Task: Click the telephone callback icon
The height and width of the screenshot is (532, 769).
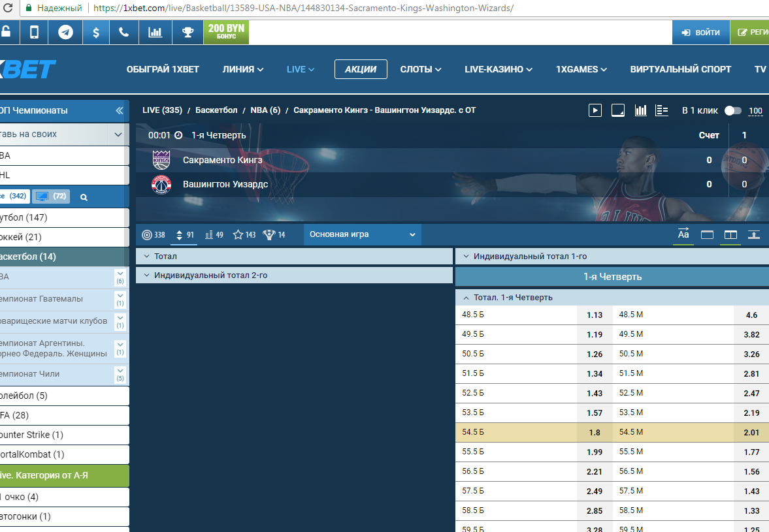Action: click(x=124, y=33)
